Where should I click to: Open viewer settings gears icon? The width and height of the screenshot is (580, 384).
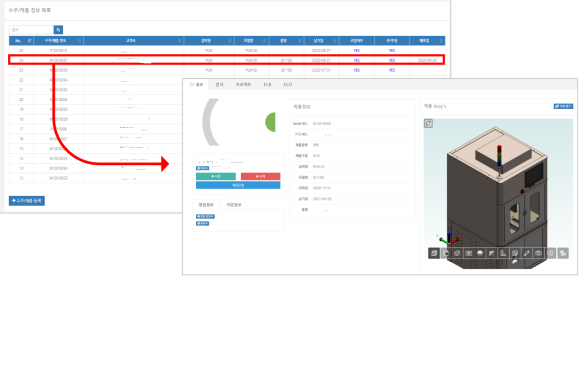(x=563, y=253)
